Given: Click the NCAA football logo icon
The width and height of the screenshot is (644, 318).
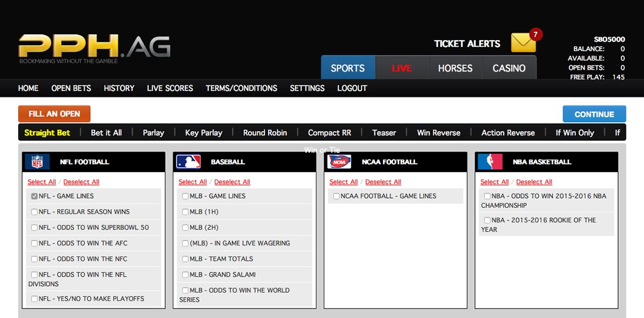Looking at the screenshot, I should [x=339, y=162].
